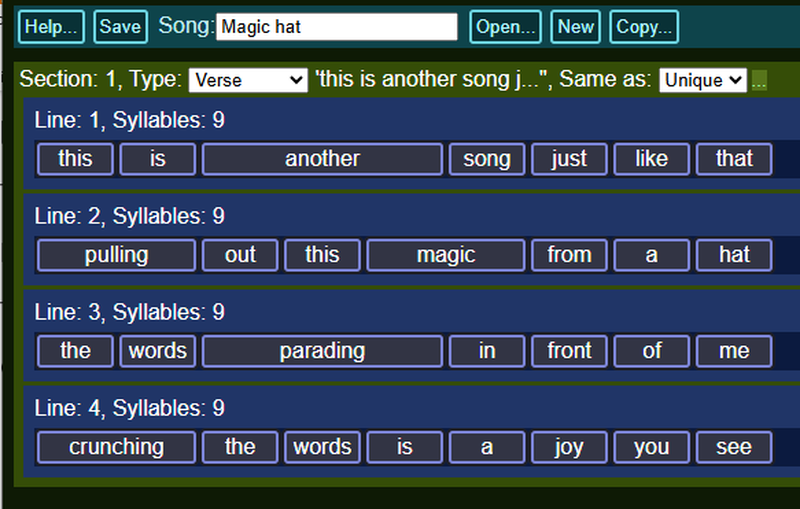Image resolution: width=800 pixels, height=509 pixels.
Task: Click the Help... button
Action: tap(52, 27)
